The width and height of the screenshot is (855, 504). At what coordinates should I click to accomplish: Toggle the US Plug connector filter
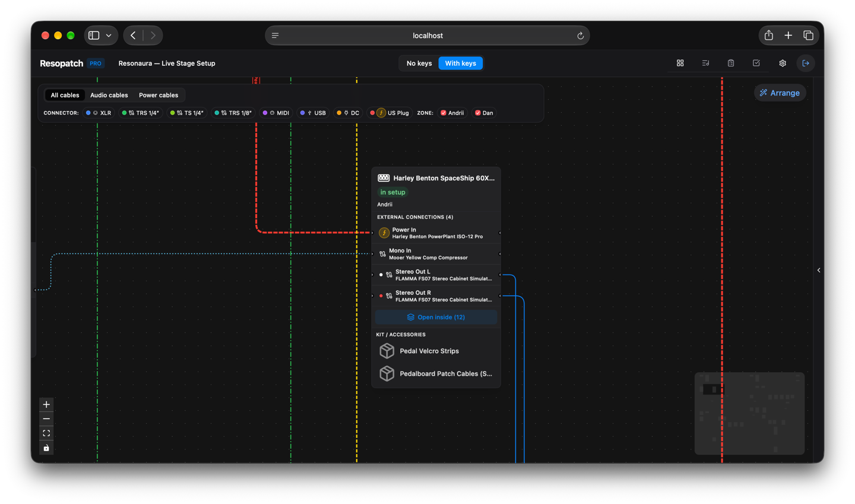coord(389,113)
